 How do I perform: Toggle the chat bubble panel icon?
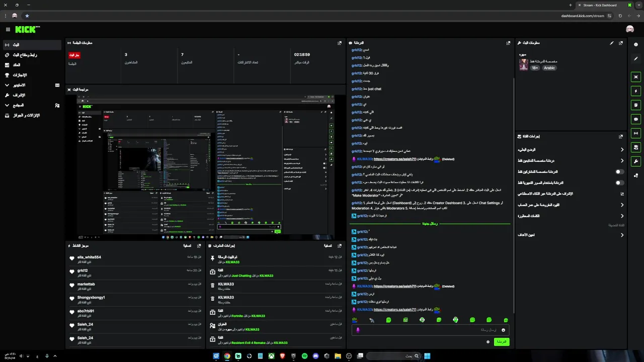tap(636, 119)
